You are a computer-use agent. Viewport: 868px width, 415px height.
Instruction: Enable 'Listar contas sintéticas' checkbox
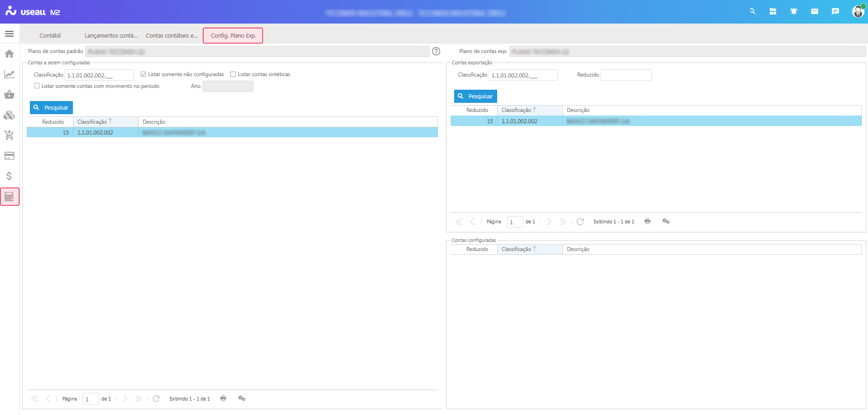(x=233, y=74)
